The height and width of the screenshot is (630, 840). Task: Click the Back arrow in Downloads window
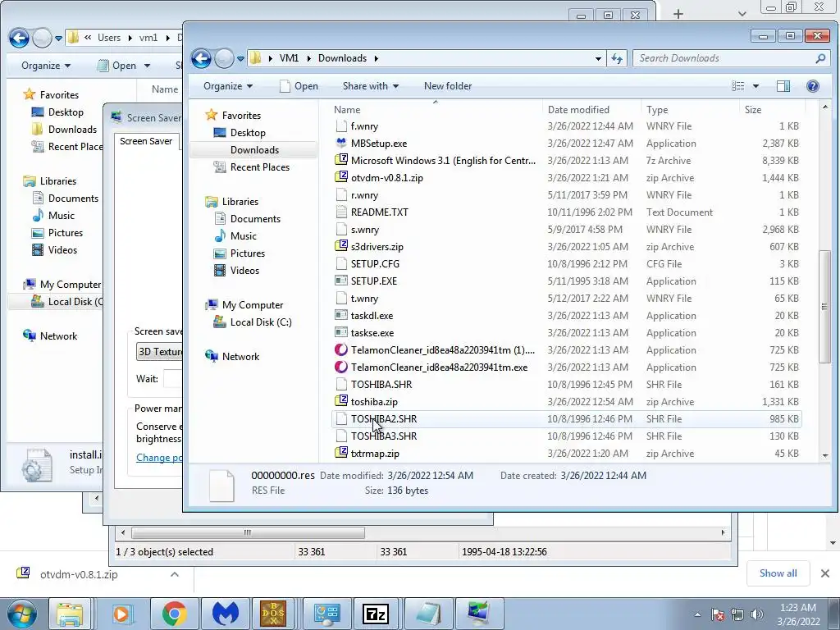(x=202, y=58)
